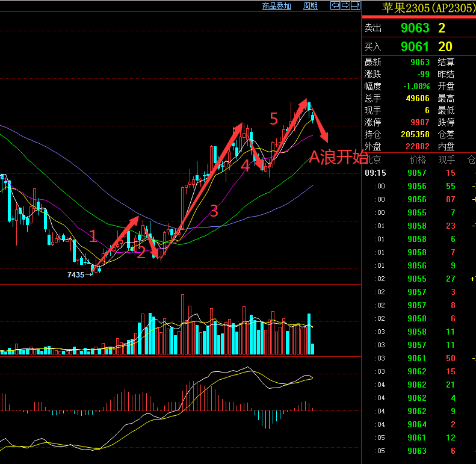This screenshot has height=464, width=476.
Task: Click the left arrow chart navigation icon
Action: [335, 5]
